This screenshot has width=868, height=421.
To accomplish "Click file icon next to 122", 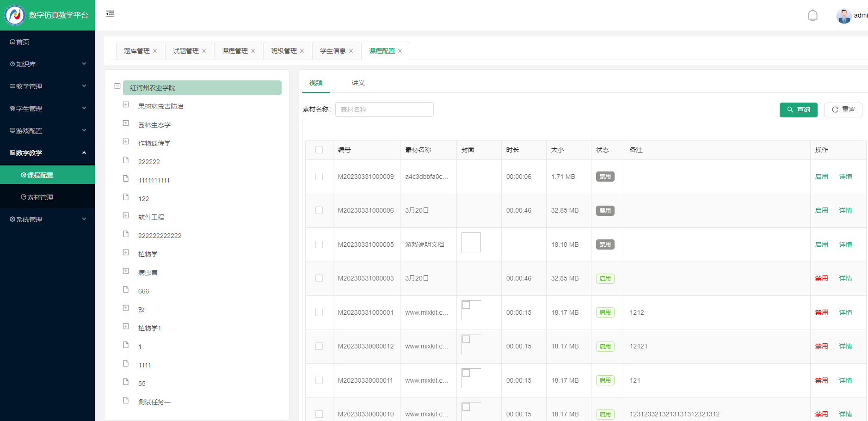I will click(x=126, y=197).
